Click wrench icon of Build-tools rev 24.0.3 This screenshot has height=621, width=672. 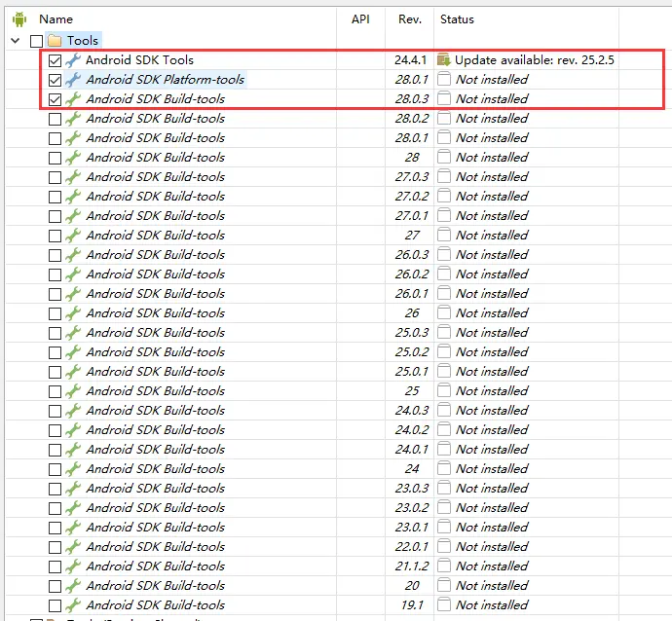pyautogui.click(x=73, y=411)
